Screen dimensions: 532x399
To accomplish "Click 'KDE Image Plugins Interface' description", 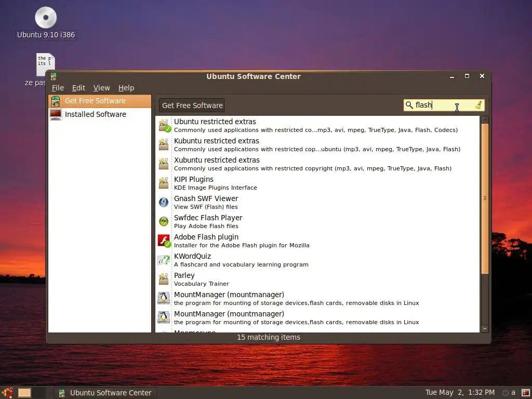I will click(x=216, y=188).
